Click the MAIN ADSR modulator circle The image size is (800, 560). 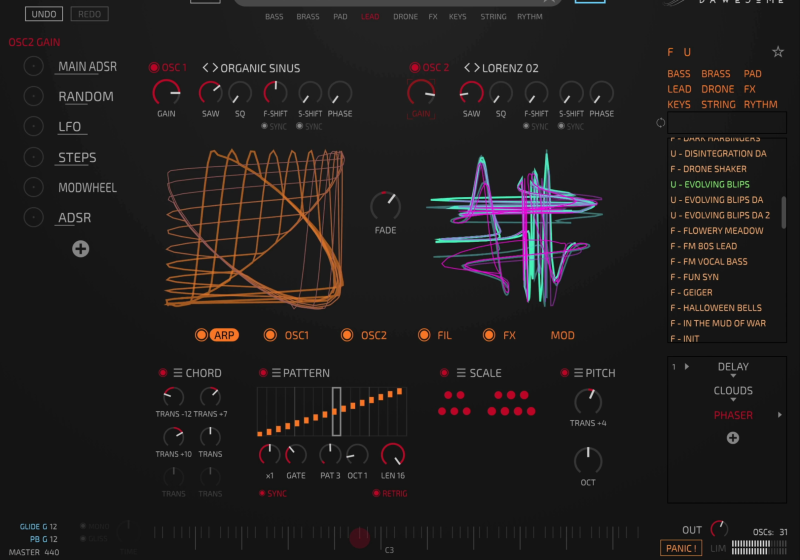coord(34,66)
